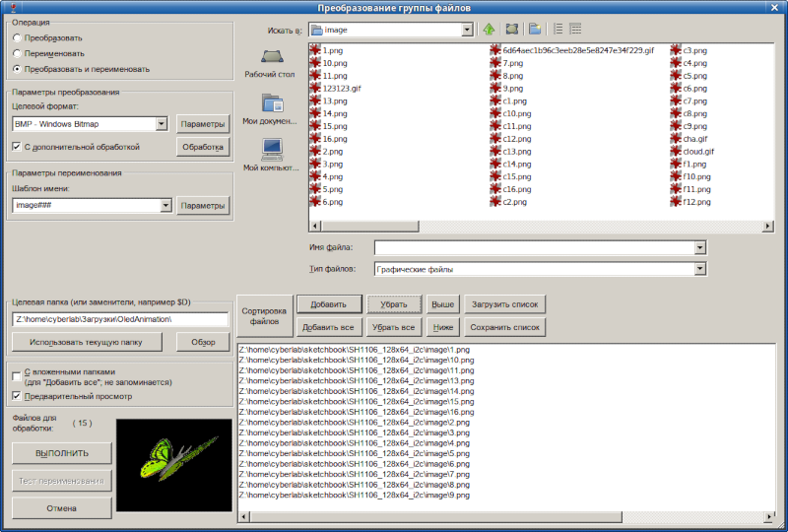Select the file icon for 16.png
Screen dimensions: 788x532
click(315, 138)
